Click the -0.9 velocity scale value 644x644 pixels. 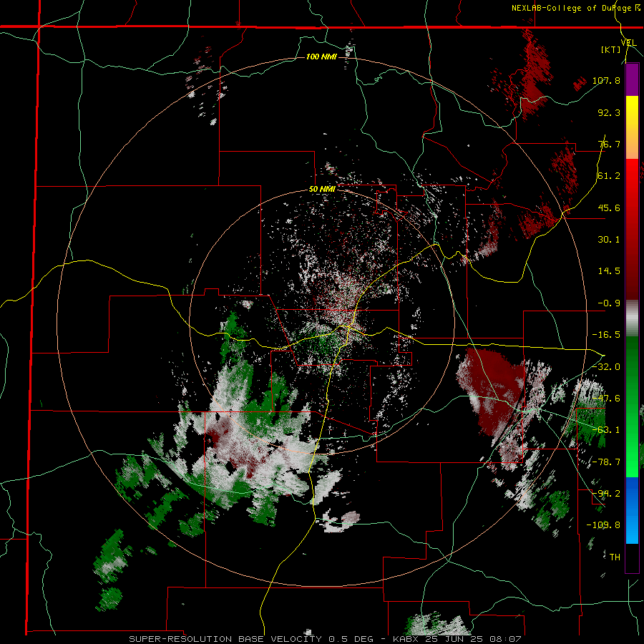click(x=609, y=303)
